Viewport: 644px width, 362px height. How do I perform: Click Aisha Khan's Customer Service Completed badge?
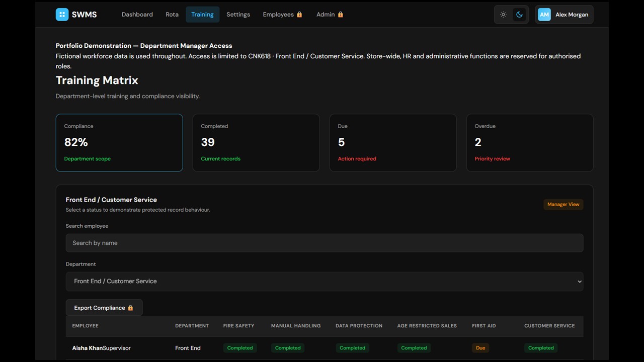point(541,348)
